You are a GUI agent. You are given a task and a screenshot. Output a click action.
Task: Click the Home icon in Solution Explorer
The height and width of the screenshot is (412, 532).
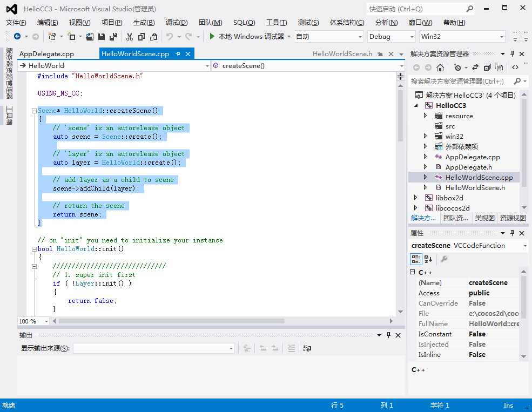(x=440, y=67)
